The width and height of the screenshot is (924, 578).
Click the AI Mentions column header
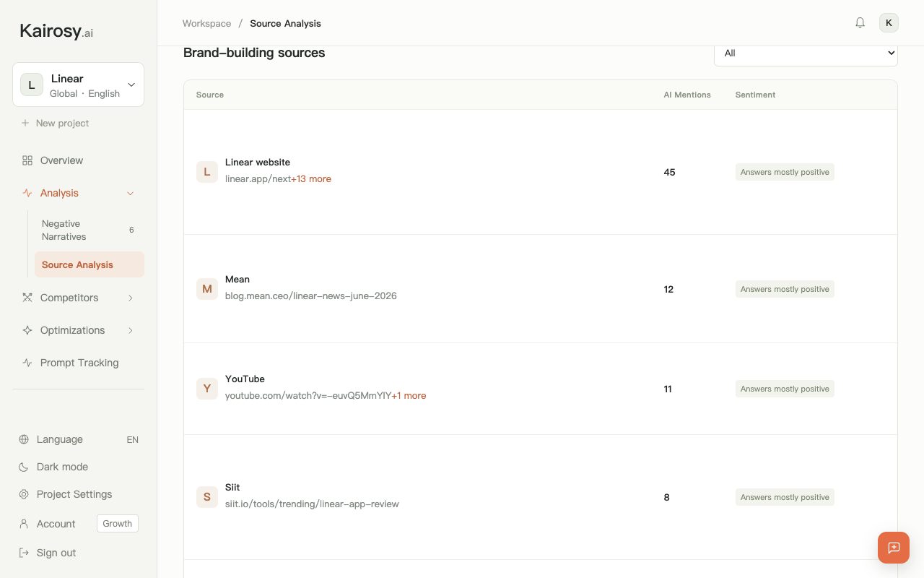[x=687, y=95]
